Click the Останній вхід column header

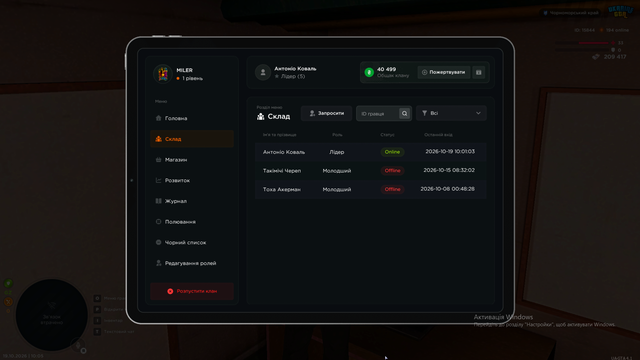click(x=438, y=135)
